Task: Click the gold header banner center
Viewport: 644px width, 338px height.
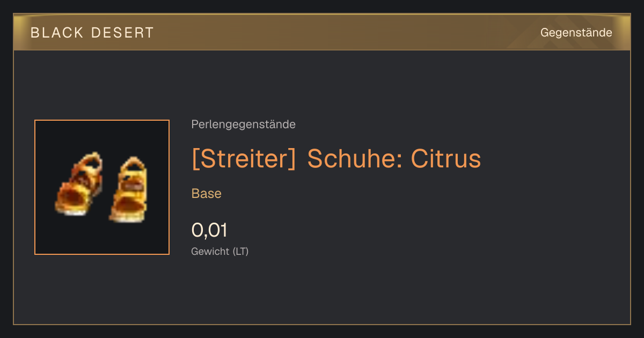Action: point(322,32)
